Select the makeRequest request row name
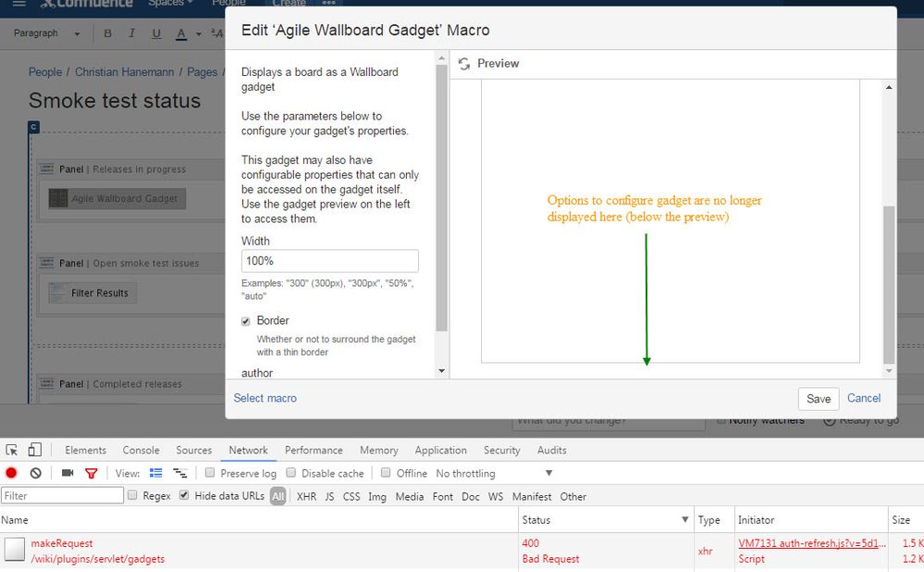 62,543
